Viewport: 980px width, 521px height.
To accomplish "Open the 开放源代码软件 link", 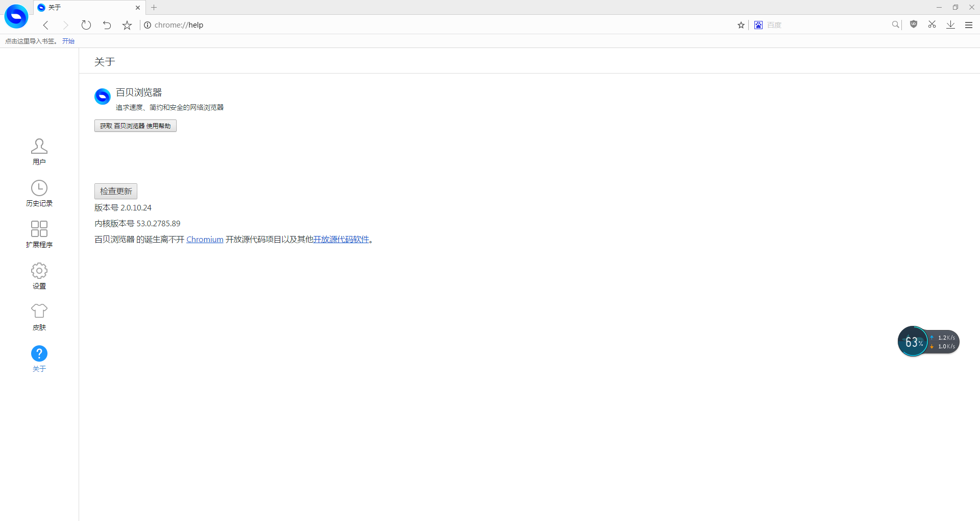I will (x=341, y=239).
